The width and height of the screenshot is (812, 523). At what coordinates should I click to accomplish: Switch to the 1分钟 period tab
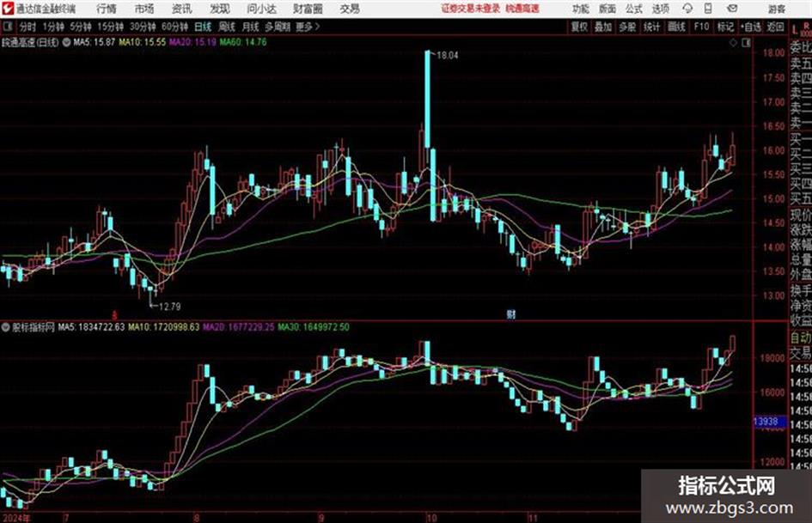pyautogui.click(x=52, y=27)
